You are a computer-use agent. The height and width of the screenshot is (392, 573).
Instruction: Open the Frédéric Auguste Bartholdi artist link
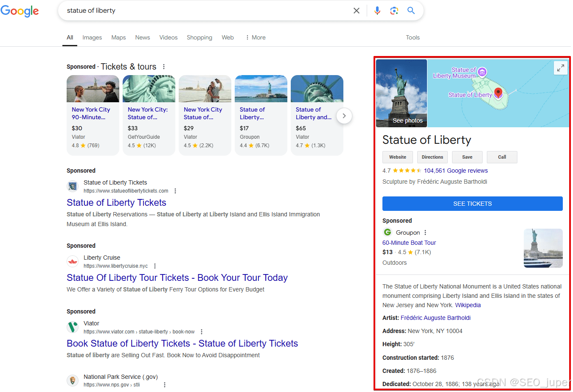(435, 318)
